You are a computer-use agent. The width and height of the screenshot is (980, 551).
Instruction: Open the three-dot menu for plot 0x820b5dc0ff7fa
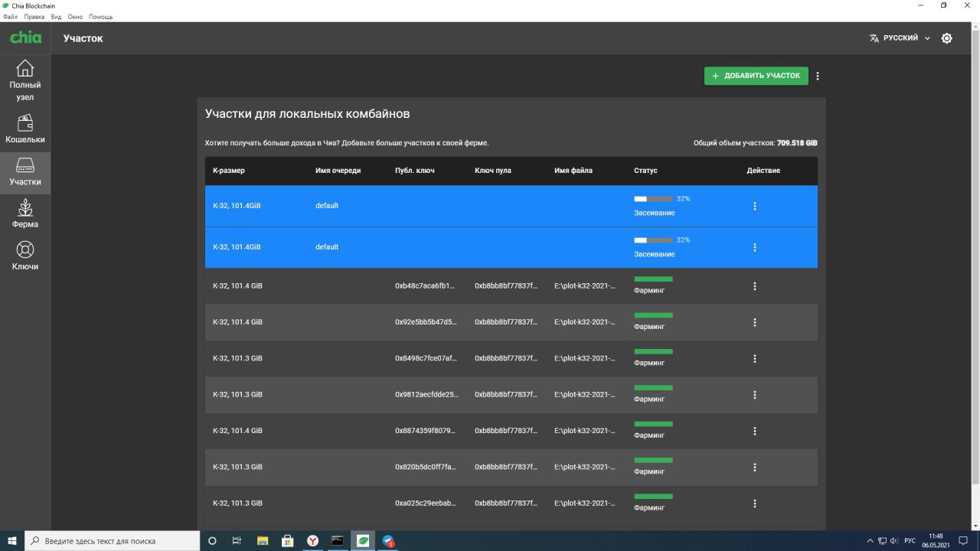pyautogui.click(x=755, y=467)
